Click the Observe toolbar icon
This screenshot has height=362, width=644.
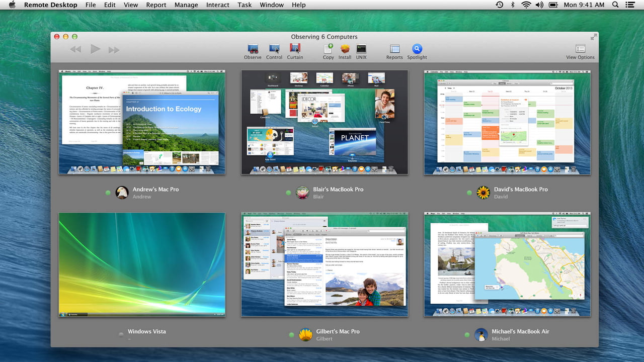pos(253,49)
